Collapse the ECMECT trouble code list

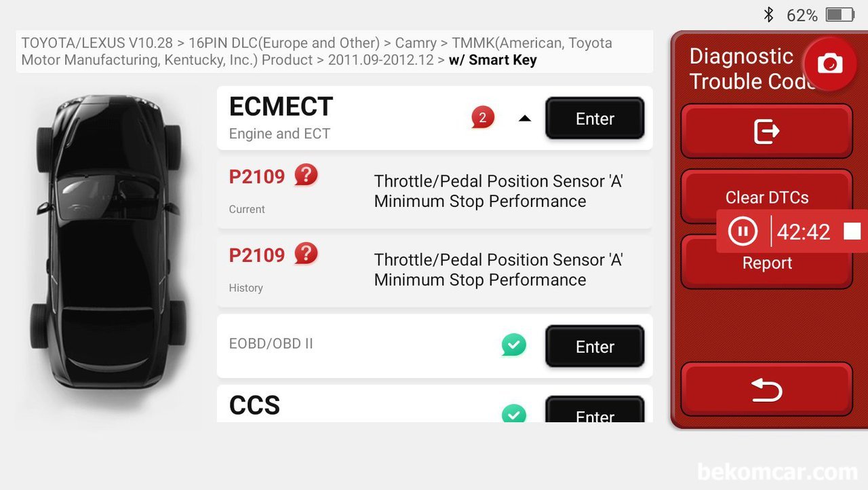pyautogui.click(x=524, y=119)
